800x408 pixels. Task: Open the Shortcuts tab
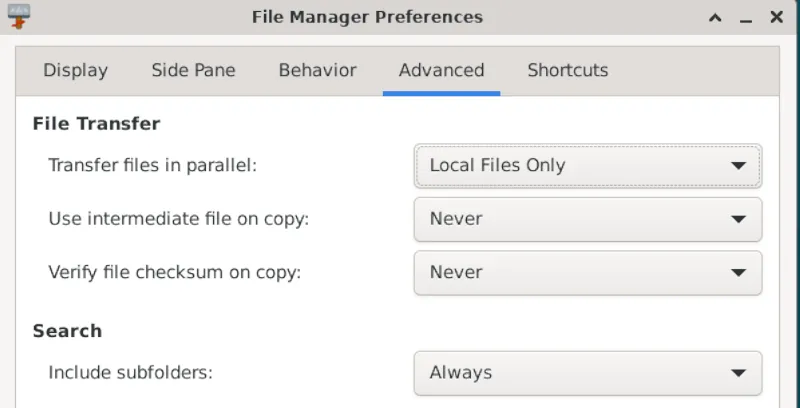pos(567,70)
